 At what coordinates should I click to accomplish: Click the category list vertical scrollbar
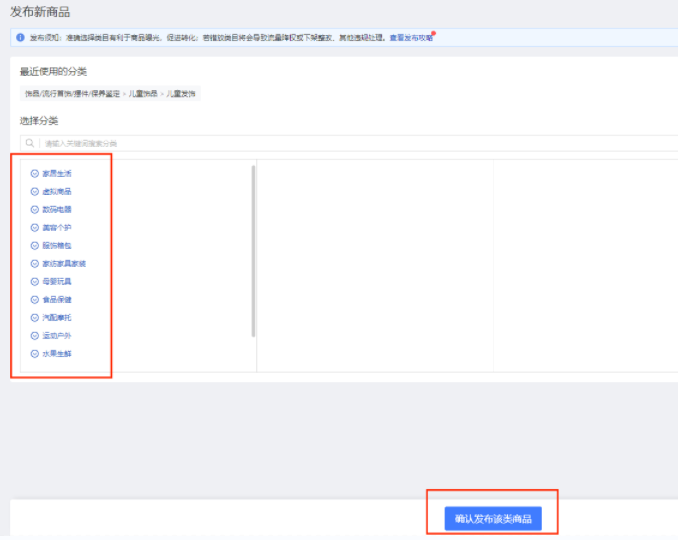click(x=253, y=251)
